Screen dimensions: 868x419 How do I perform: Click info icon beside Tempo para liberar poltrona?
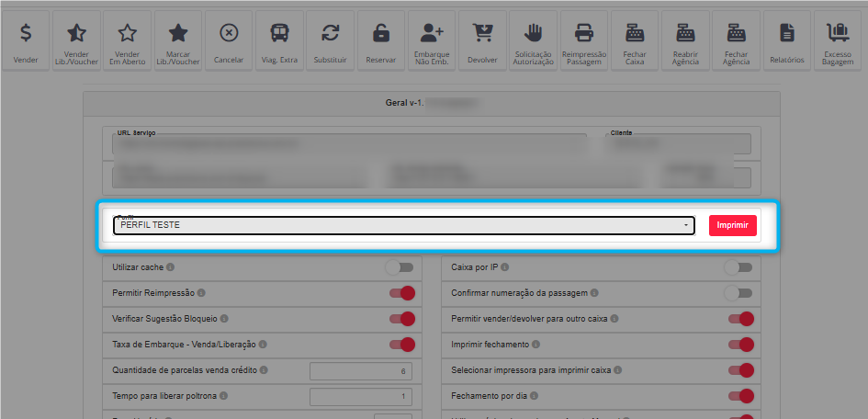tap(223, 396)
